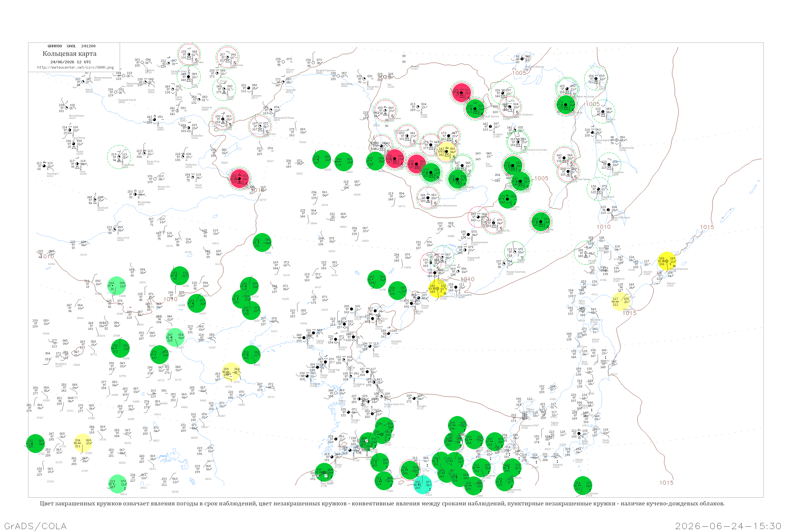Click the yellow circle near Южно-Курильск
The image size is (798, 532).
[x=667, y=261]
